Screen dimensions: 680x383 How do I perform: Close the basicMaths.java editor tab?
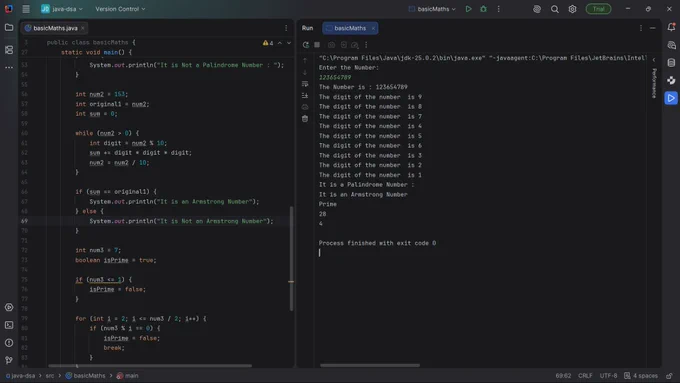pyautogui.click(x=82, y=28)
